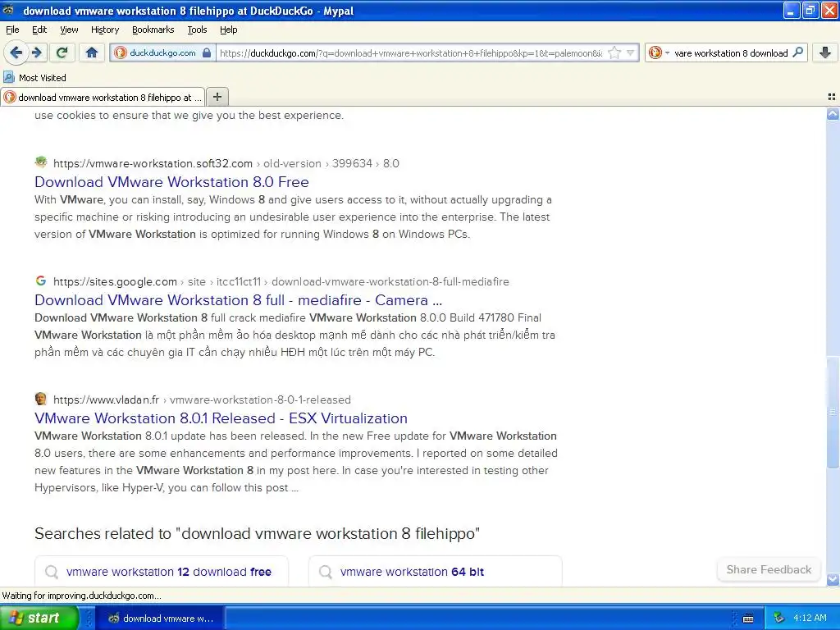Click the on-screen keyboard tray icon
Screen dimensions: 840x630
(x=748, y=619)
